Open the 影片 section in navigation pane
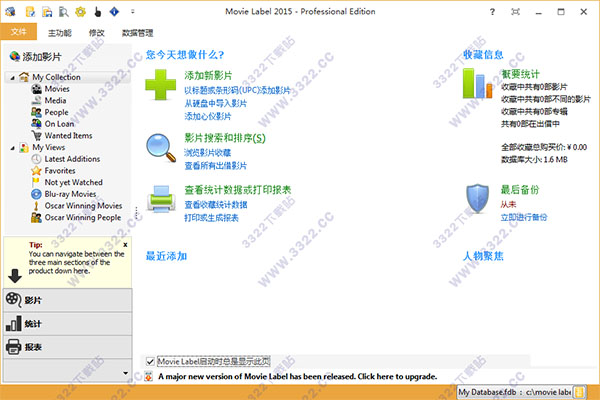Viewport: 600px width, 400px height. click(x=68, y=300)
